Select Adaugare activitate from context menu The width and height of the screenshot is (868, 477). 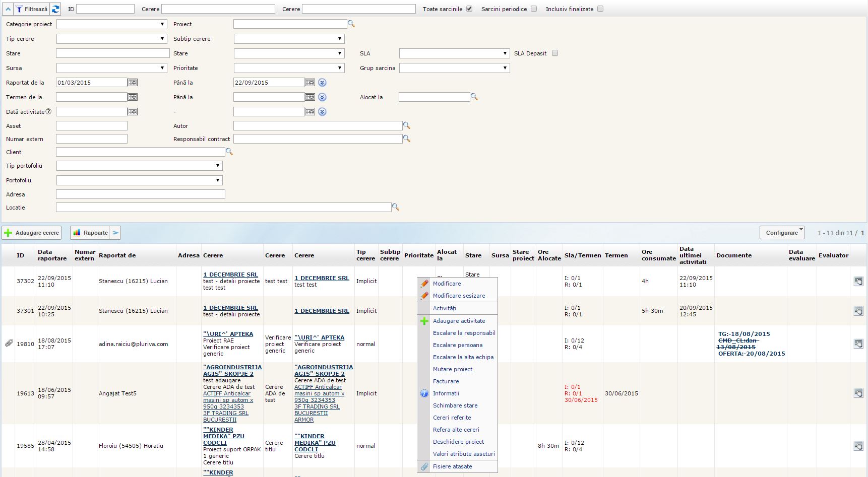click(x=459, y=321)
